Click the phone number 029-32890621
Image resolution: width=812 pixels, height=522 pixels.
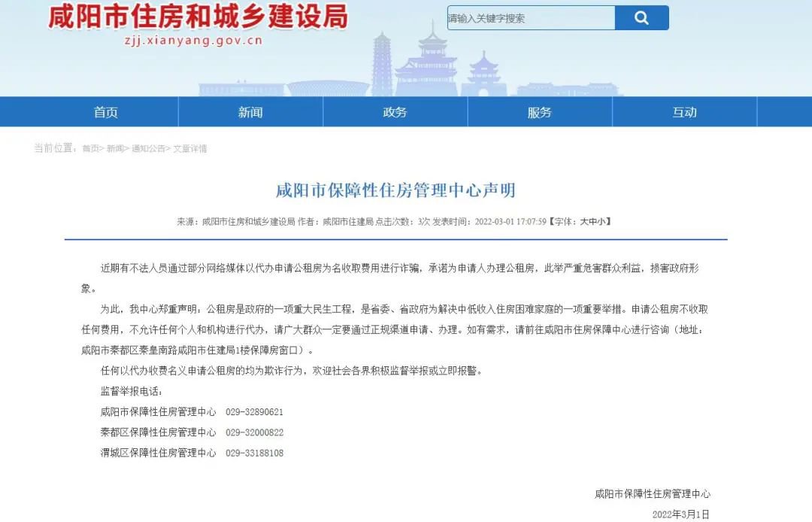click(254, 412)
